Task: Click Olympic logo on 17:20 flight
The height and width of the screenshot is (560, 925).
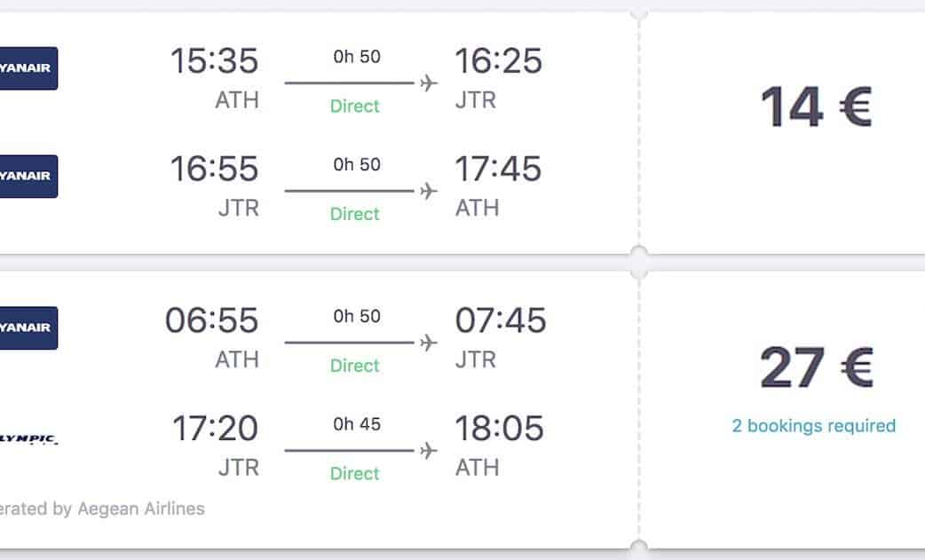Action: click(28, 438)
